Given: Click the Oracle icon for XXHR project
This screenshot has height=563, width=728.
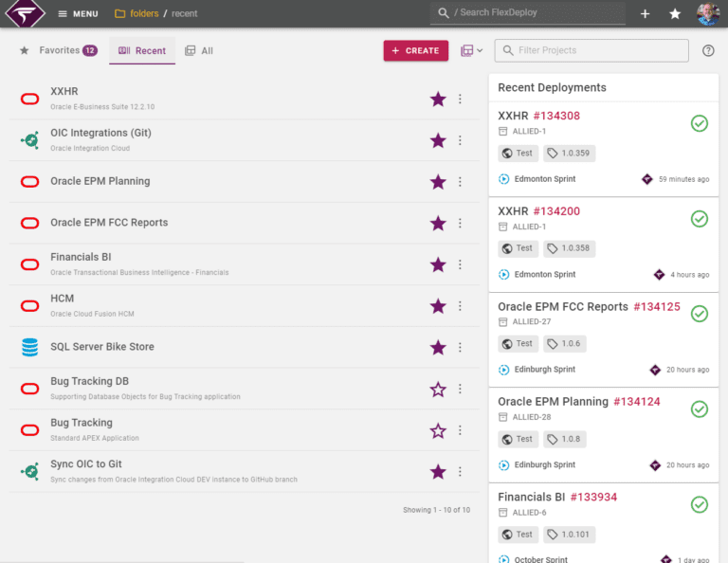Looking at the screenshot, I should (29, 99).
